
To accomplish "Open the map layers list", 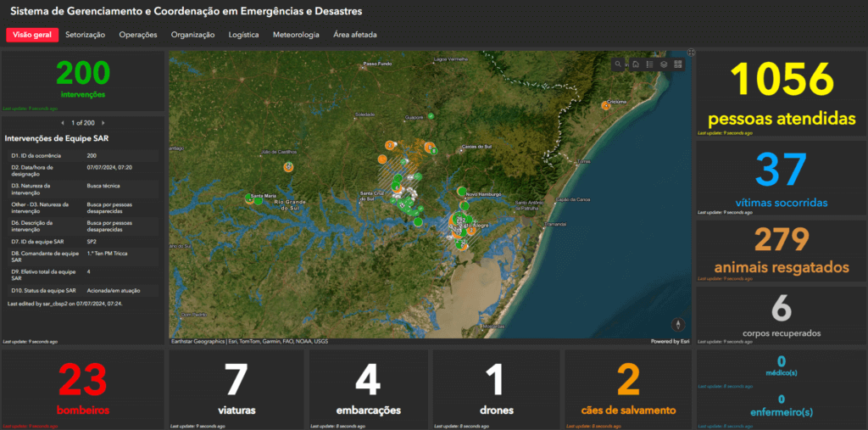I will coord(664,64).
